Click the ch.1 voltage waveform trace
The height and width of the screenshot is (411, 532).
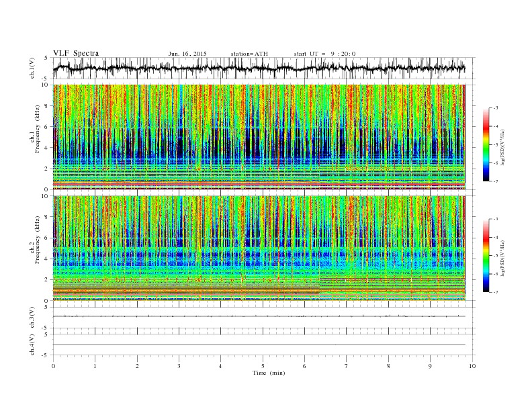click(259, 68)
